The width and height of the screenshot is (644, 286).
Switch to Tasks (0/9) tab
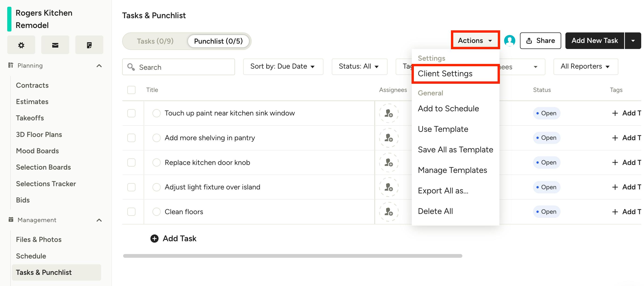click(x=155, y=41)
